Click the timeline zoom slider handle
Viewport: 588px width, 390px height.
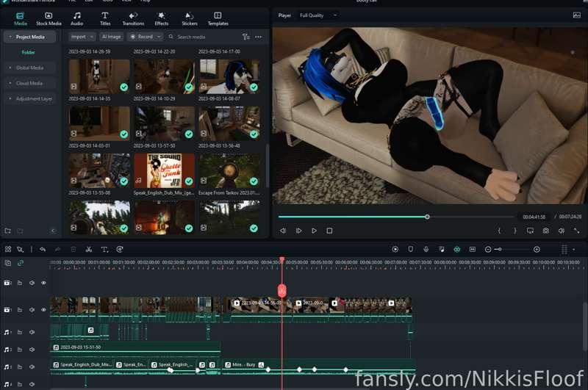500,249
